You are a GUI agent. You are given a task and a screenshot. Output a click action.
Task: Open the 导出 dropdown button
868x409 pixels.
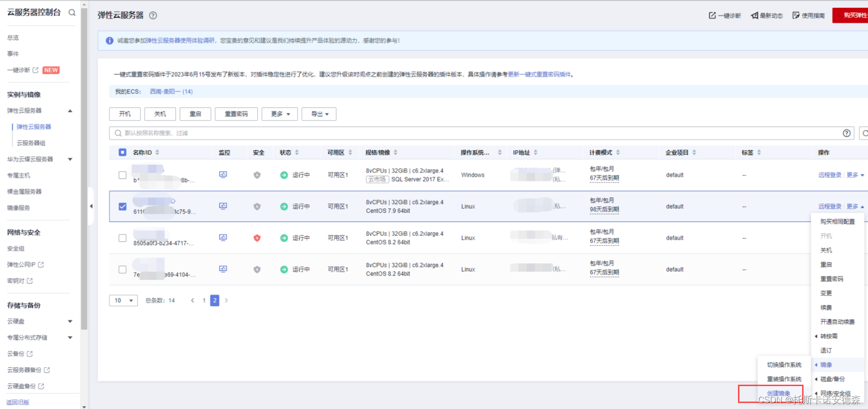coord(319,114)
